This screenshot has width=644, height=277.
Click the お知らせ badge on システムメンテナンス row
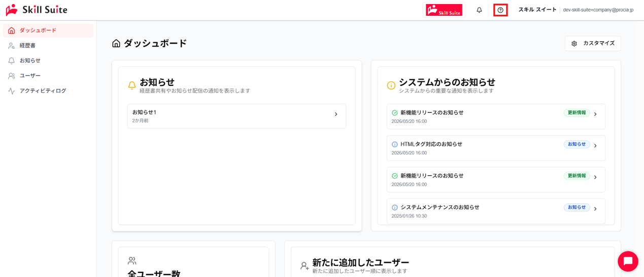pyautogui.click(x=577, y=207)
